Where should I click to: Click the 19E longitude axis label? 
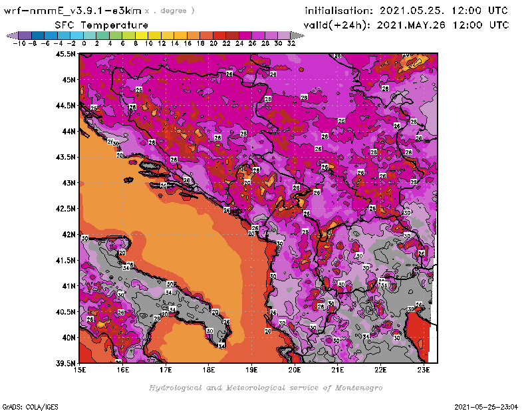(x=251, y=370)
